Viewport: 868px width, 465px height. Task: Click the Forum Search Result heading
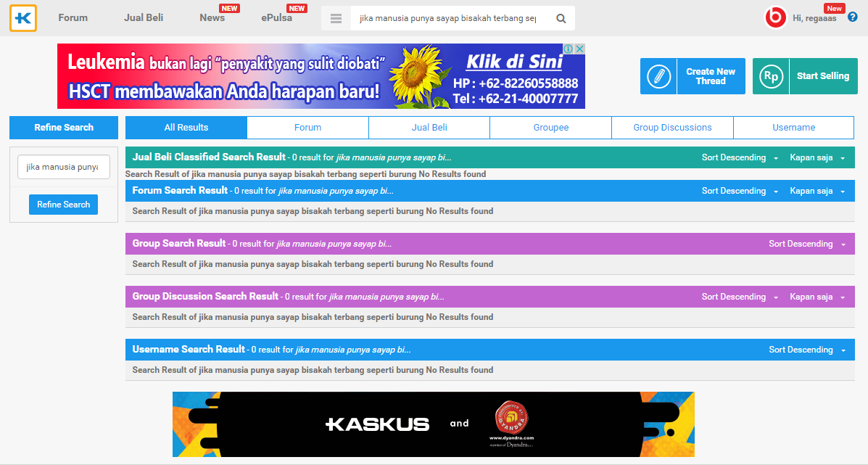[180, 191]
